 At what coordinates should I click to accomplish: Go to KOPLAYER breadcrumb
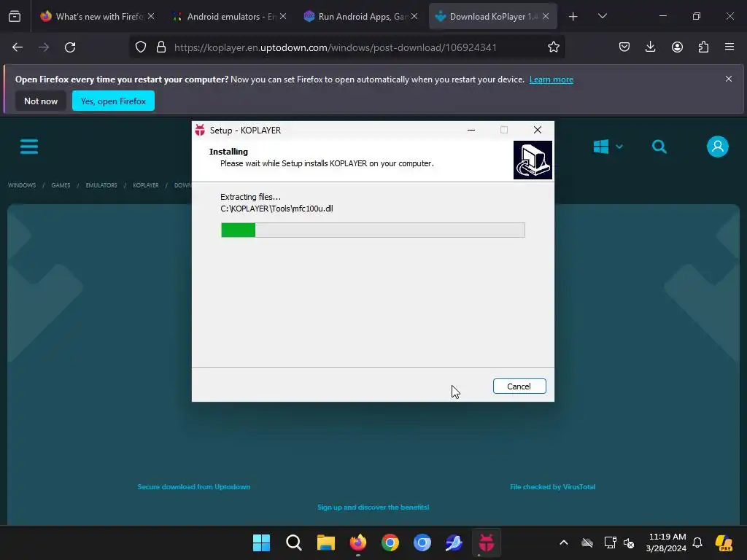pos(146,185)
